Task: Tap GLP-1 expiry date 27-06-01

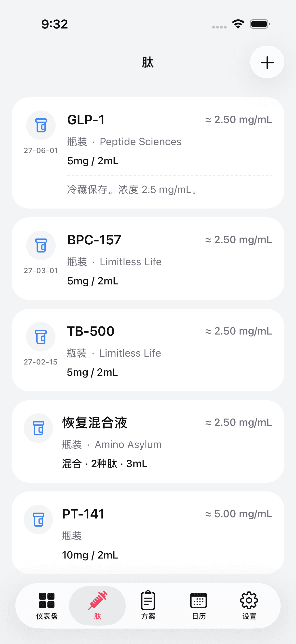Action: [41, 151]
